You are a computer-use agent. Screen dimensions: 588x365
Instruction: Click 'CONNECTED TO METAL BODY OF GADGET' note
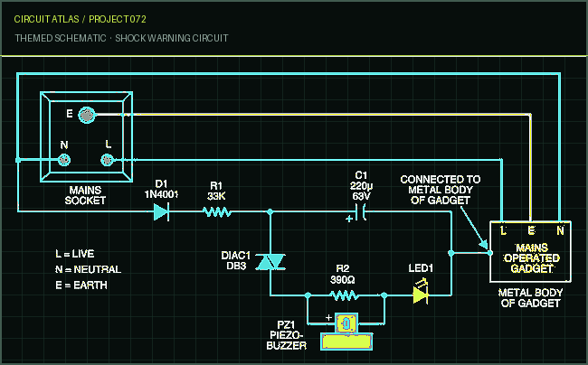(441, 190)
